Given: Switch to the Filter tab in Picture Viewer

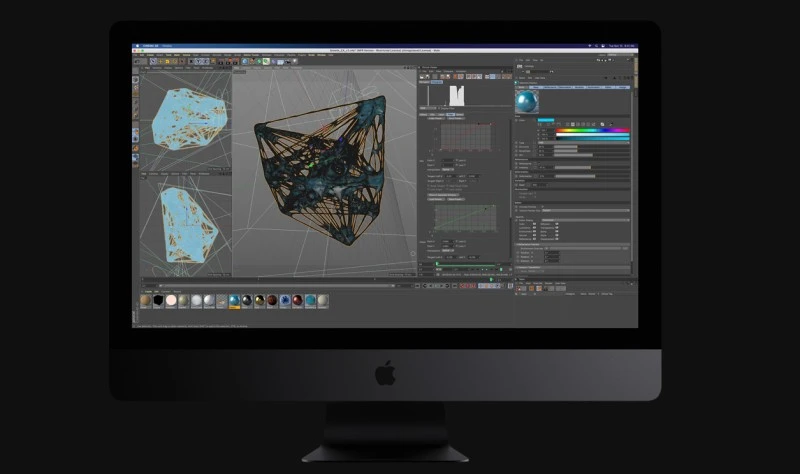Looking at the screenshot, I should coord(451,114).
